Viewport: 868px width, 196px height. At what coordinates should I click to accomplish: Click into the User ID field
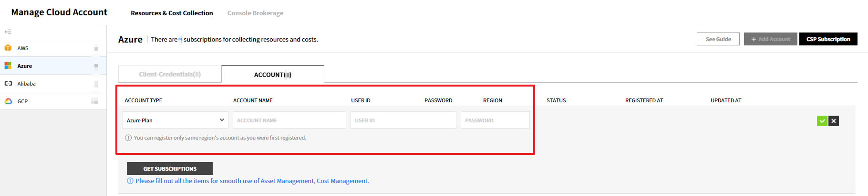click(403, 120)
